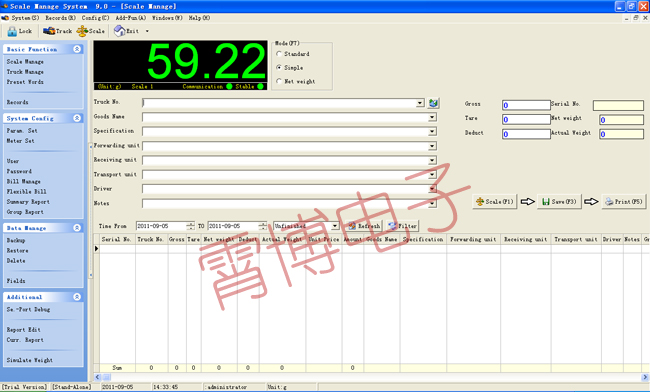Open the Unfinished status filter dropdown
The height and width of the screenshot is (392, 650).
[335, 226]
